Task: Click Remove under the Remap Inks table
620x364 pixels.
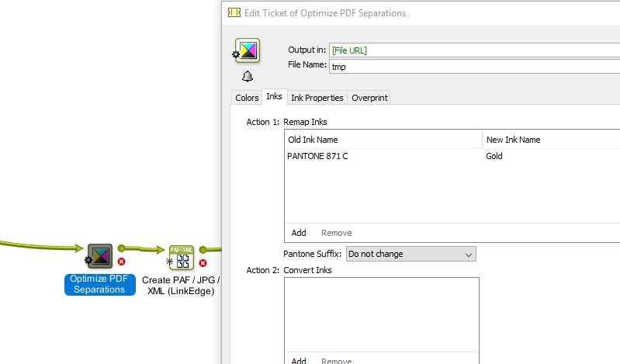Action: click(x=337, y=233)
